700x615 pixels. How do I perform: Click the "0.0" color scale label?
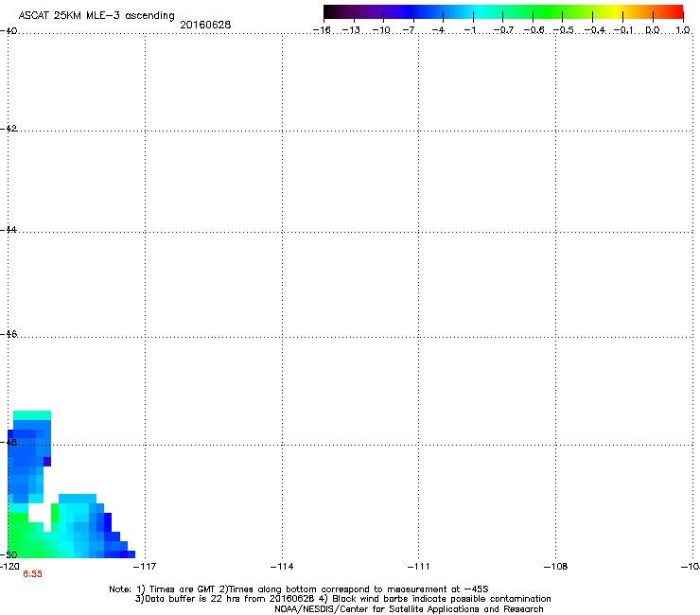click(x=653, y=30)
